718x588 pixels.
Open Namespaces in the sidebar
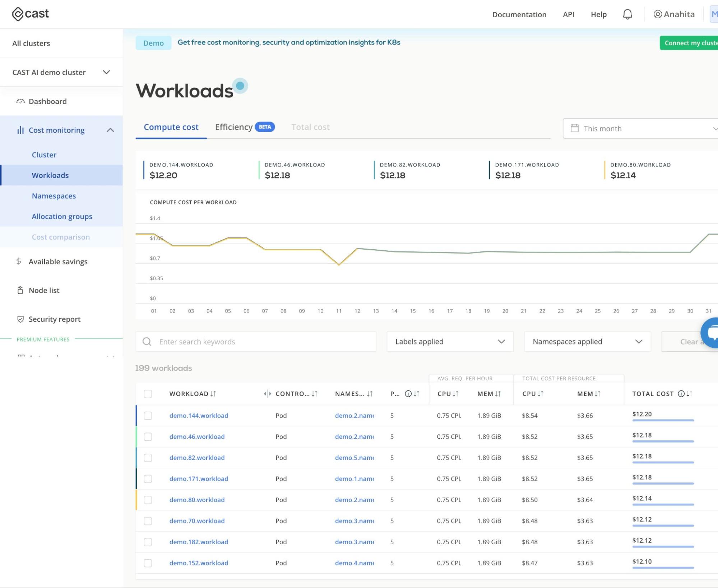pos(54,196)
